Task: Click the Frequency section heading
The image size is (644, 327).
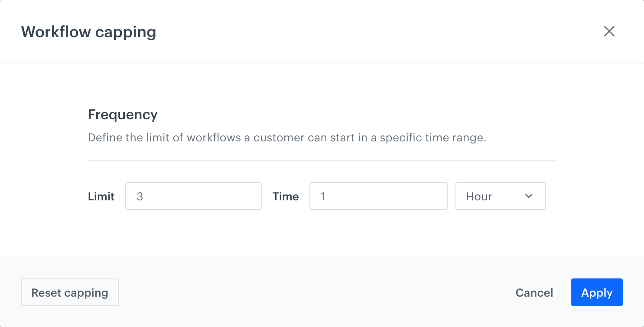Action: pyautogui.click(x=122, y=114)
